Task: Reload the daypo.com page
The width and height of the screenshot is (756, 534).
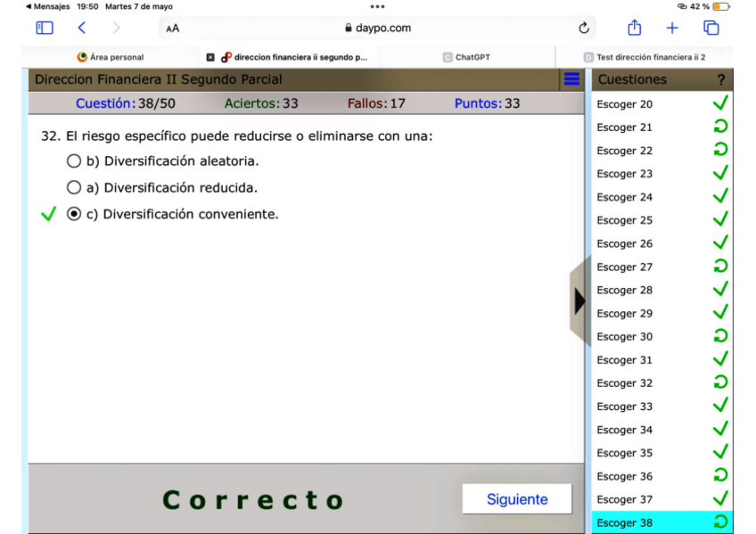Action: [584, 28]
